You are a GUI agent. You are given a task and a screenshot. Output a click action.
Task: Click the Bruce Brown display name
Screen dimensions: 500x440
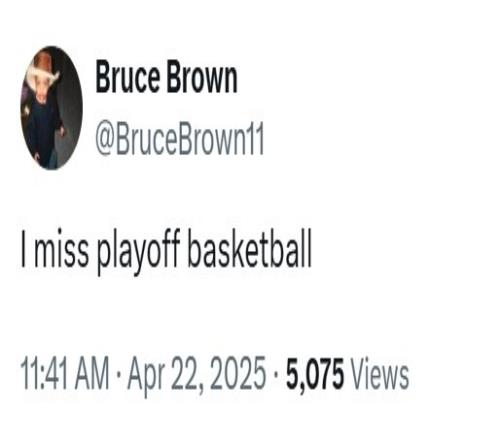(166, 78)
